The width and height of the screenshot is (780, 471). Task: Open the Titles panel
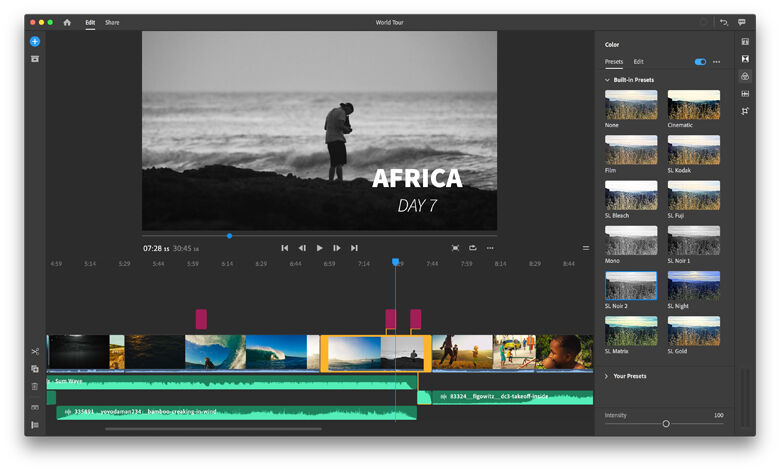pyautogui.click(x=745, y=42)
